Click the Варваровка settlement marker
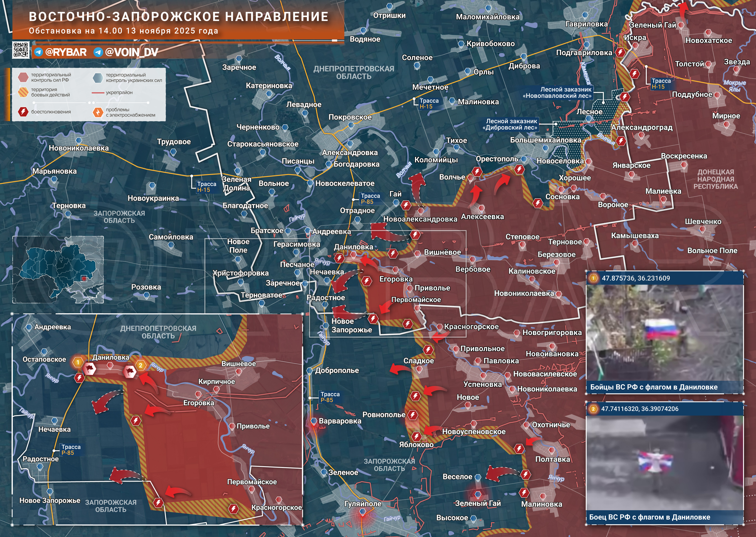This screenshot has width=756, height=537. coord(314,421)
